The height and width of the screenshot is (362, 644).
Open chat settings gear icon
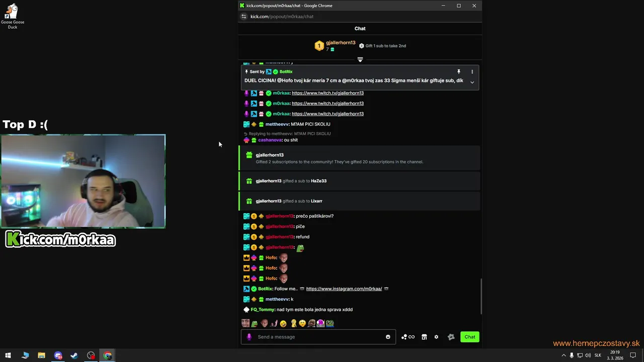tap(436, 337)
